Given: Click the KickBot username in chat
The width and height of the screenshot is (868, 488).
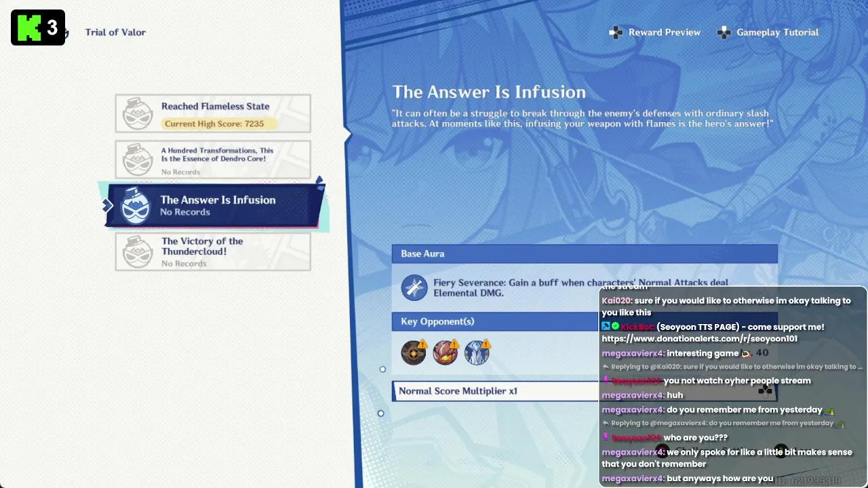Looking at the screenshot, I should 637,327.
